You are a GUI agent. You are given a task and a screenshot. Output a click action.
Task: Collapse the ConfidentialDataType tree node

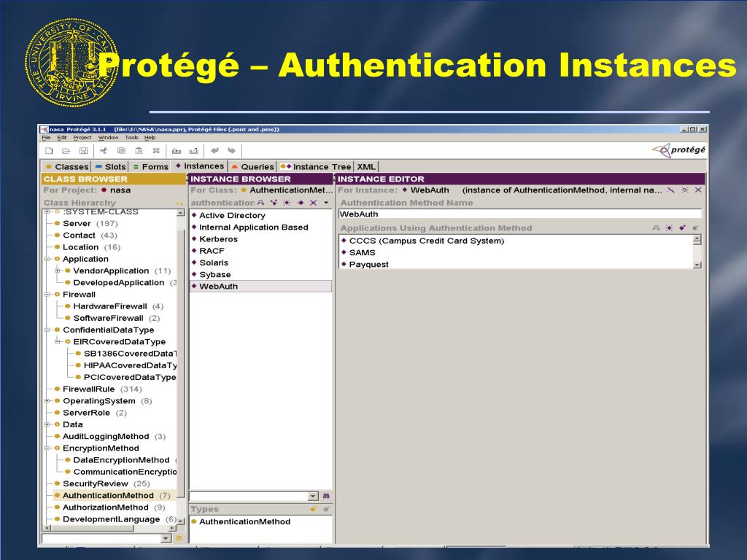pos(47,330)
